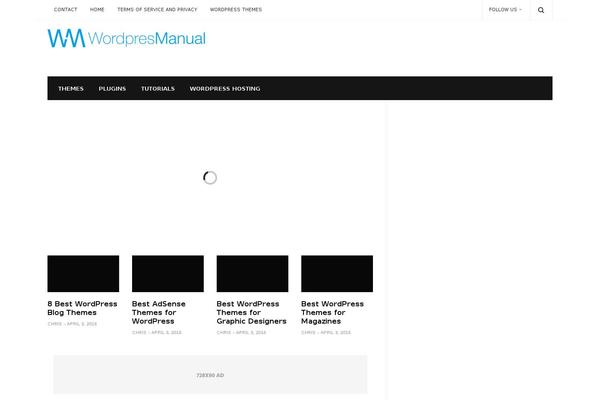The height and width of the screenshot is (400, 600).
Task: Open thumbnail for Best AdSense Themes
Action: pyautogui.click(x=168, y=274)
